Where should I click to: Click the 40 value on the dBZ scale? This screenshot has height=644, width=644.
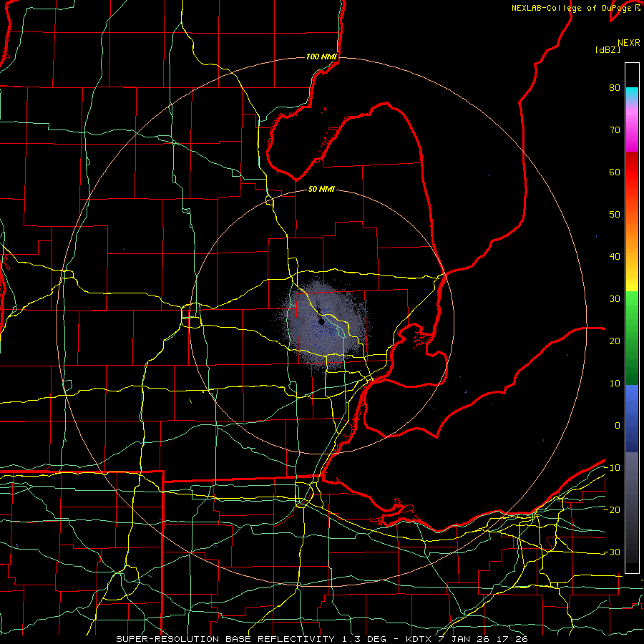(615, 257)
